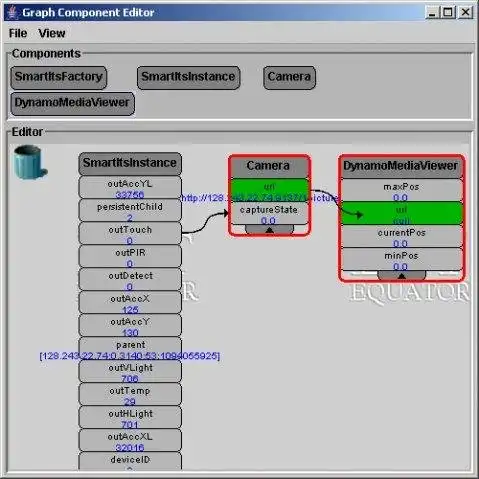Click the green url property in Camera node
Image resolution: width=479 pixels, height=479 pixels.
(269, 190)
